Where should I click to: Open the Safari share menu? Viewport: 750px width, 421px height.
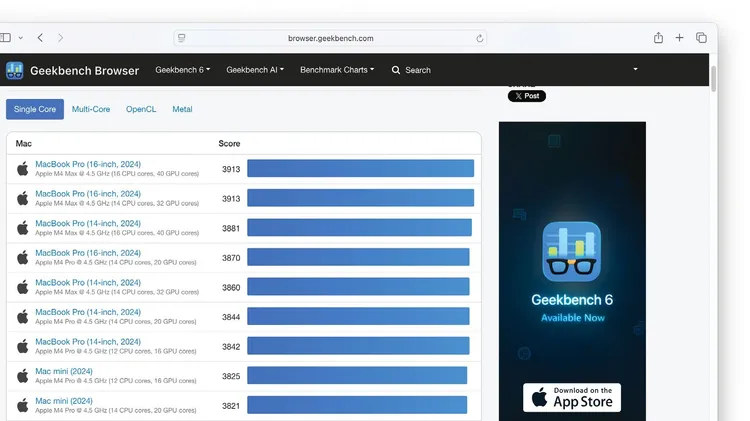click(658, 37)
